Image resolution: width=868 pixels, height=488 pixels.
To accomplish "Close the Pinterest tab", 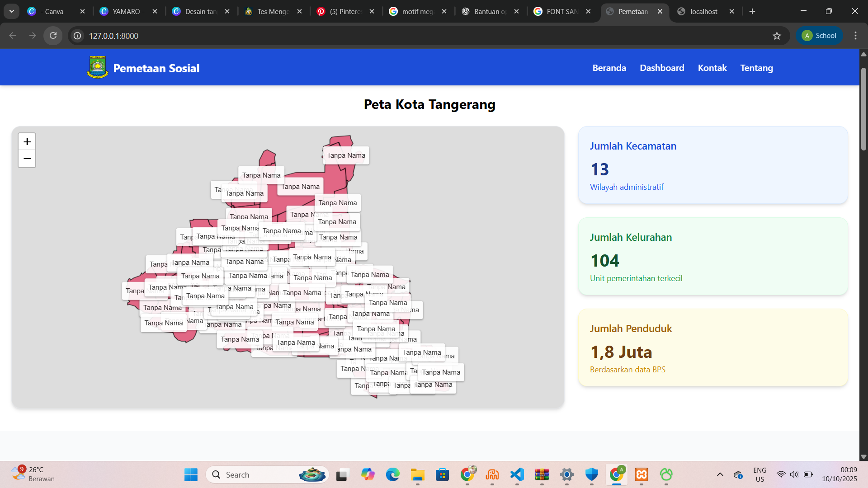I will click(372, 11).
